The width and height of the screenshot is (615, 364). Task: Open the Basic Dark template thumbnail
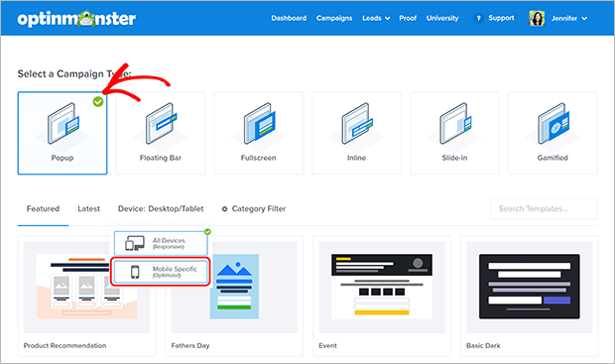click(x=529, y=287)
